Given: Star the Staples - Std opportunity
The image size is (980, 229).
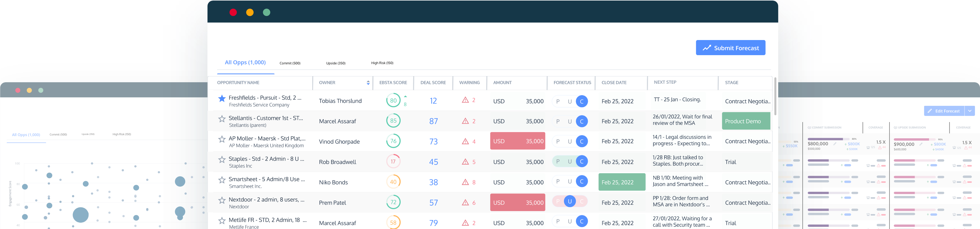Looking at the screenshot, I should tap(222, 160).
